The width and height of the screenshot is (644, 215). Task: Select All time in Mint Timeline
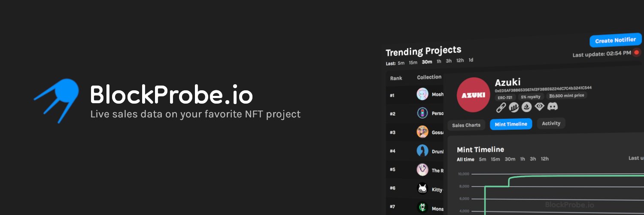pos(465,160)
